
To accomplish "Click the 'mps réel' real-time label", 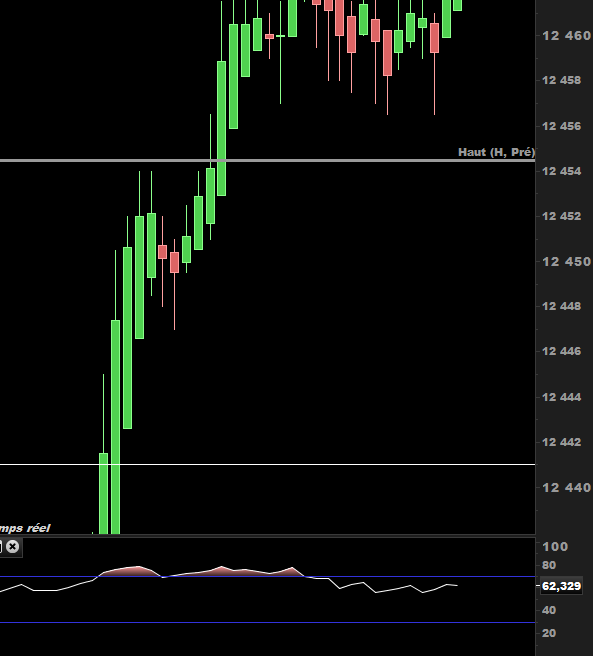I will (x=25, y=528).
